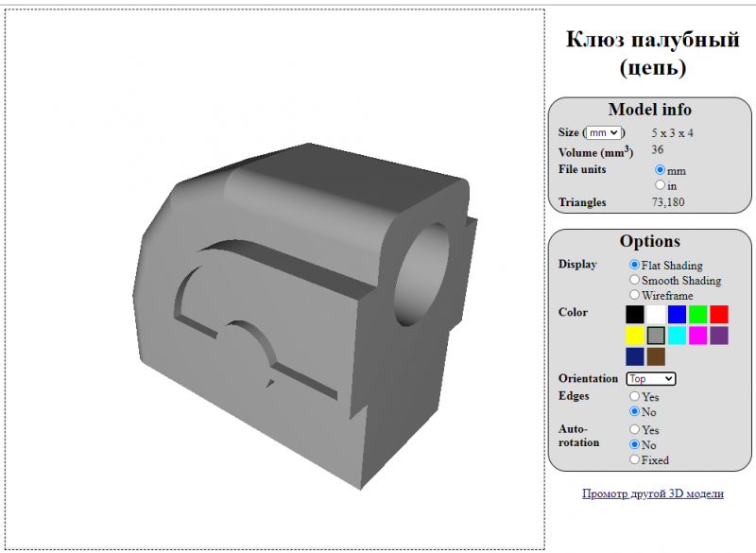Switch display to Wireframe

[635, 295]
